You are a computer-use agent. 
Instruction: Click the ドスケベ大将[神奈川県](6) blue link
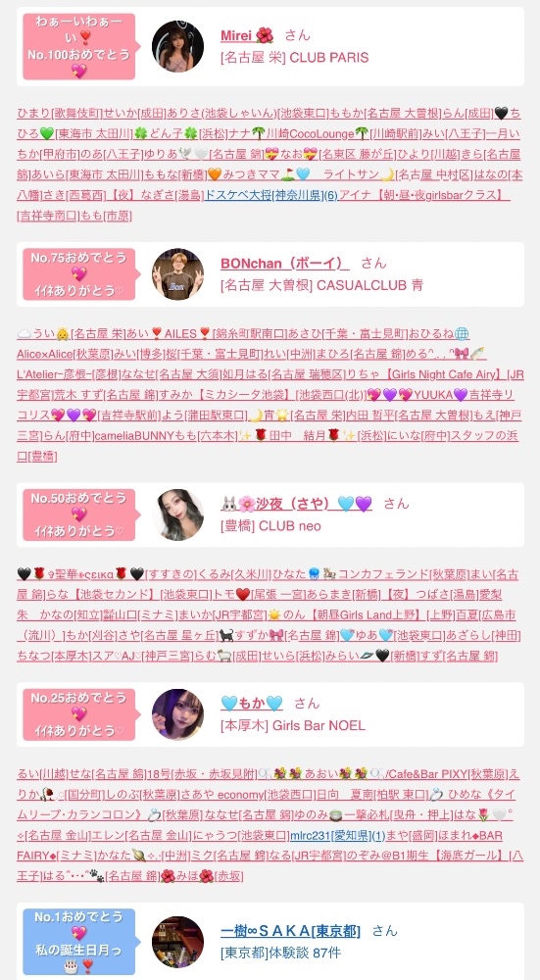270,195
